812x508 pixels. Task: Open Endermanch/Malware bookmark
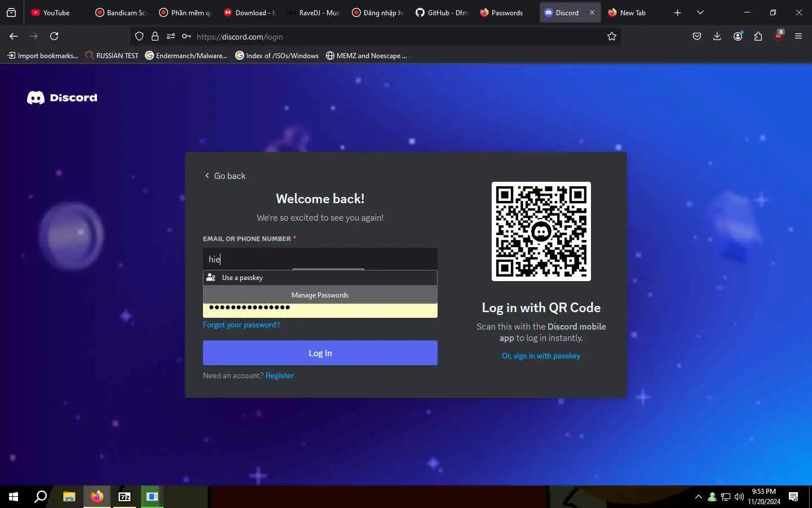186,55
